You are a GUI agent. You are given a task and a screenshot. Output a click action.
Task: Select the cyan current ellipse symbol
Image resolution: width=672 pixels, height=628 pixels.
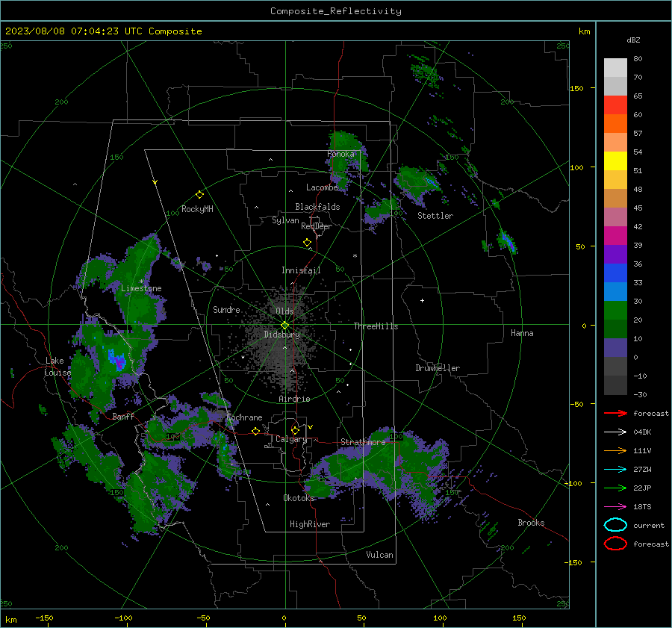(x=615, y=525)
